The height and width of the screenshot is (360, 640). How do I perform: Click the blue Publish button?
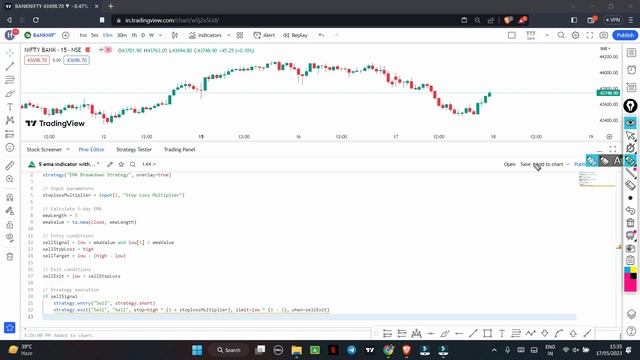pyautogui.click(x=625, y=35)
